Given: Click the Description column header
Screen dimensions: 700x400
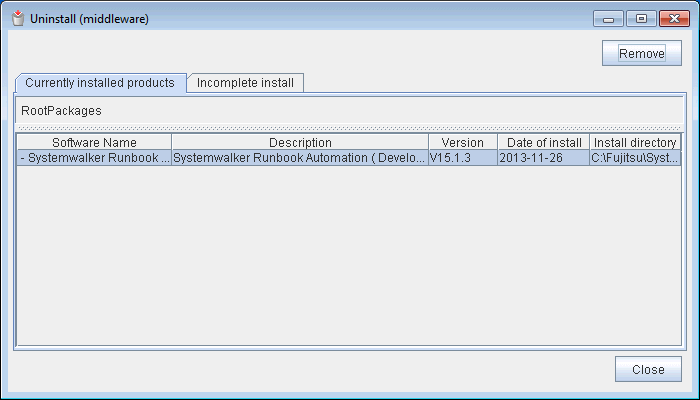Looking at the screenshot, I should (300, 142).
